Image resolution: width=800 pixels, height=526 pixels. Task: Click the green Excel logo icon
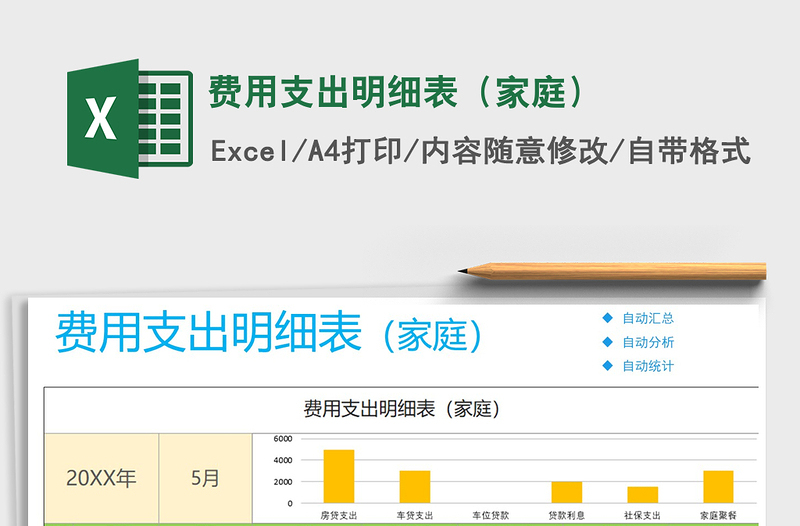click(x=130, y=118)
